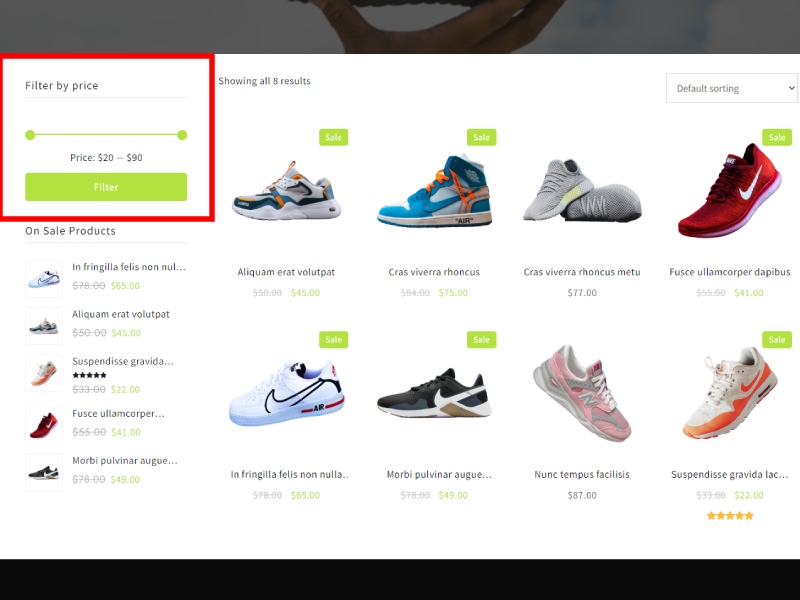
Task: Open sidebar link Aliquam erat volutpat
Action: coord(121,314)
